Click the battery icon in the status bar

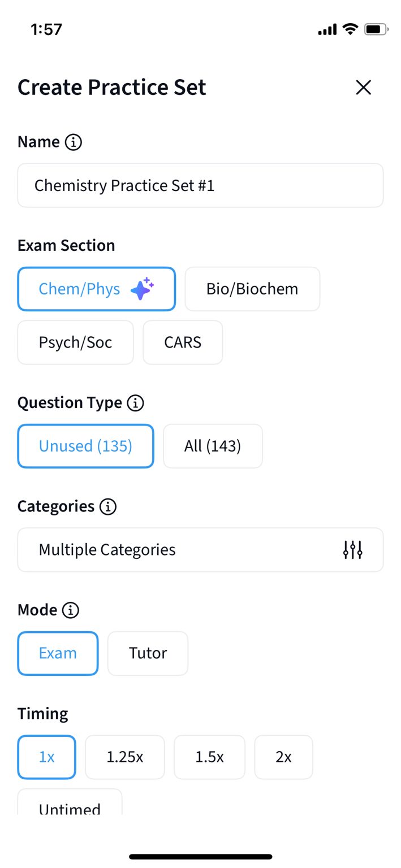click(375, 28)
